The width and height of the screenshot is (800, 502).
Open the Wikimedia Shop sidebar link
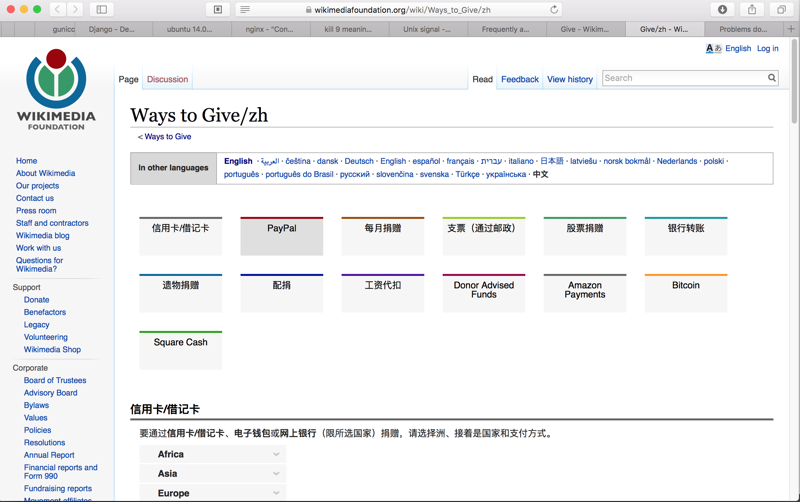tap(53, 349)
